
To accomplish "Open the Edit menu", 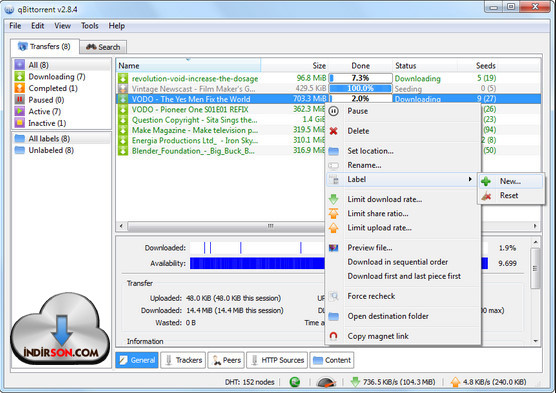I will click(38, 26).
